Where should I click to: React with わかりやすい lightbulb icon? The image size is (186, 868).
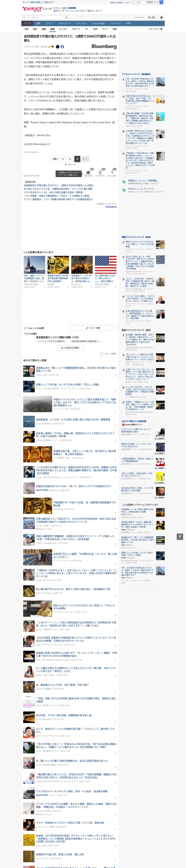pyautogui.click(x=100, y=173)
